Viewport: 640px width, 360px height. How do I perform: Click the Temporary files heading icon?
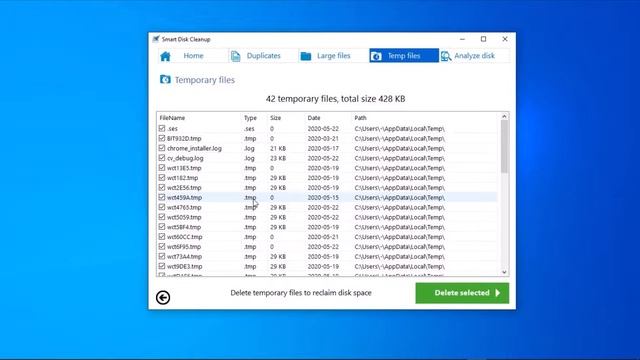[165, 79]
